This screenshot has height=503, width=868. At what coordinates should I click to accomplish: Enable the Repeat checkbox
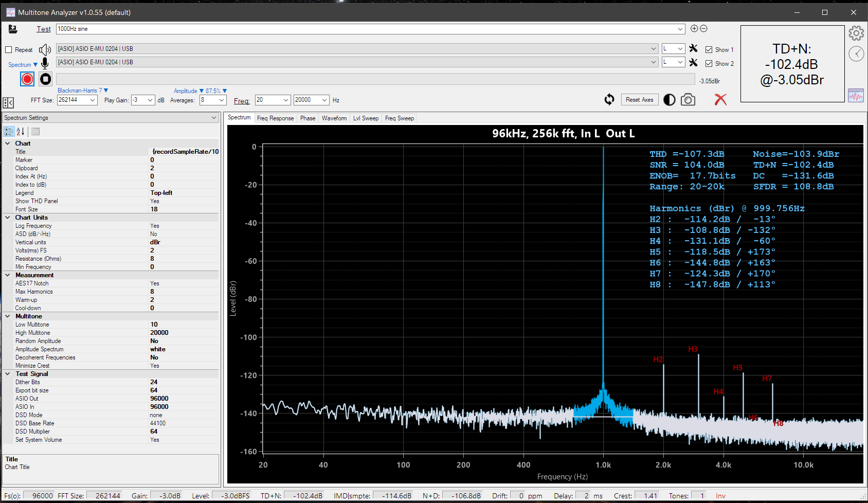[8, 50]
